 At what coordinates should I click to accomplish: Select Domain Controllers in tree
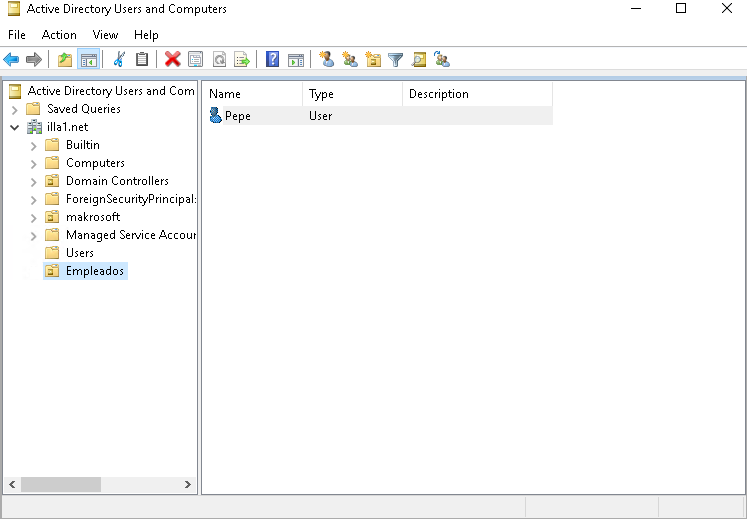pos(117,181)
